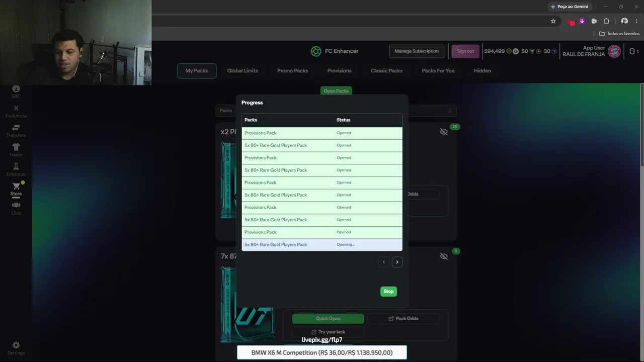Open the Todos os favoritos bookmarks folder
The height and width of the screenshot is (362, 644).
619,34
